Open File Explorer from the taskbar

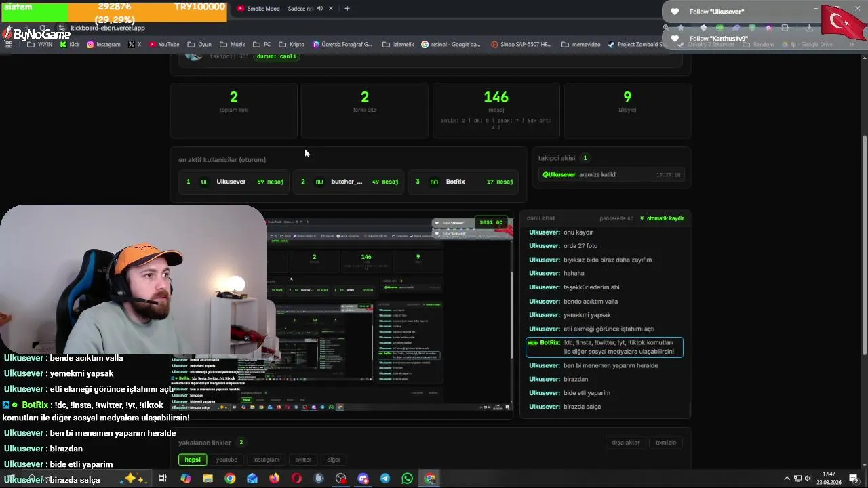click(x=208, y=479)
